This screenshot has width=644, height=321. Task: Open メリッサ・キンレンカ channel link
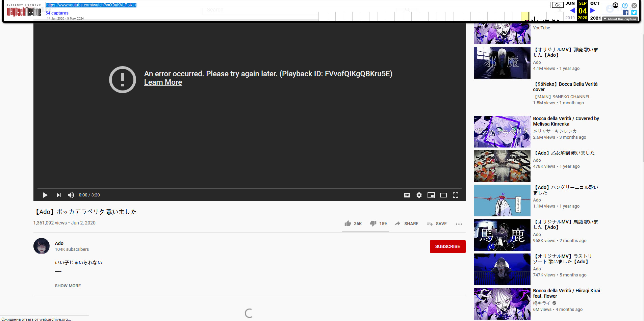(x=555, y=131)
